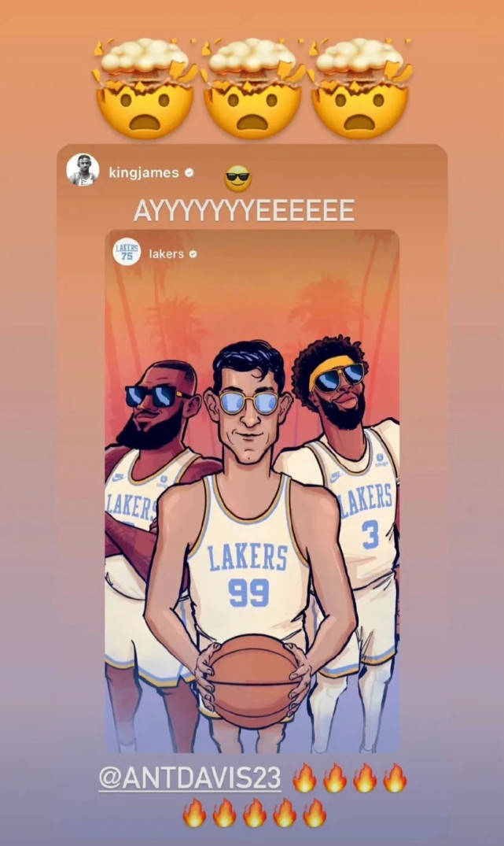Tap the first exploding head emoji
Screen dimensions: 504x846
[145, 88]
